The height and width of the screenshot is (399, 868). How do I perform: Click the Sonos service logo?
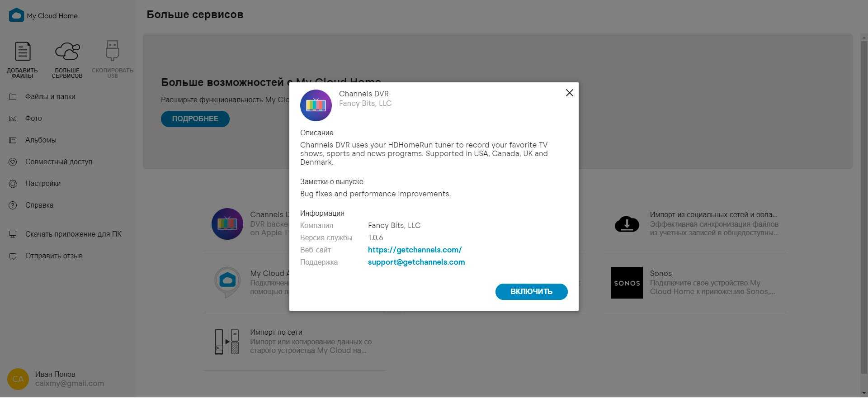pyautogui.click(x=627, y=283)
